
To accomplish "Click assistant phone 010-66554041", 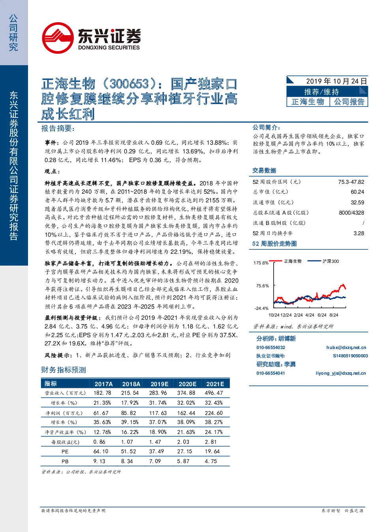I will (271, 373).
